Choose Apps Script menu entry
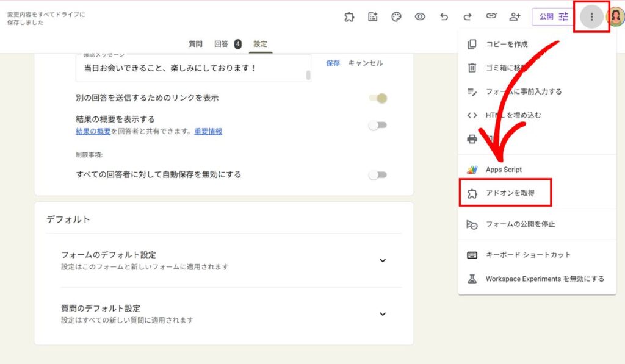Image resolution: width=625 pixels, height=364 pixels. 504,170
